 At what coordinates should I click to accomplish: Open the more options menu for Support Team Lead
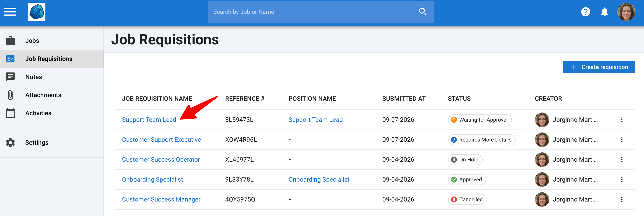(621, 120)
